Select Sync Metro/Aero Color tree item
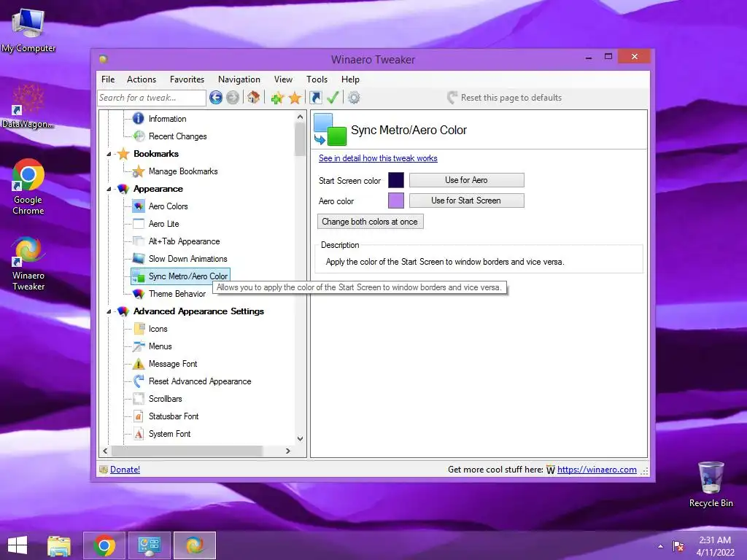747x560 pixels. click(x=181, y=276)
